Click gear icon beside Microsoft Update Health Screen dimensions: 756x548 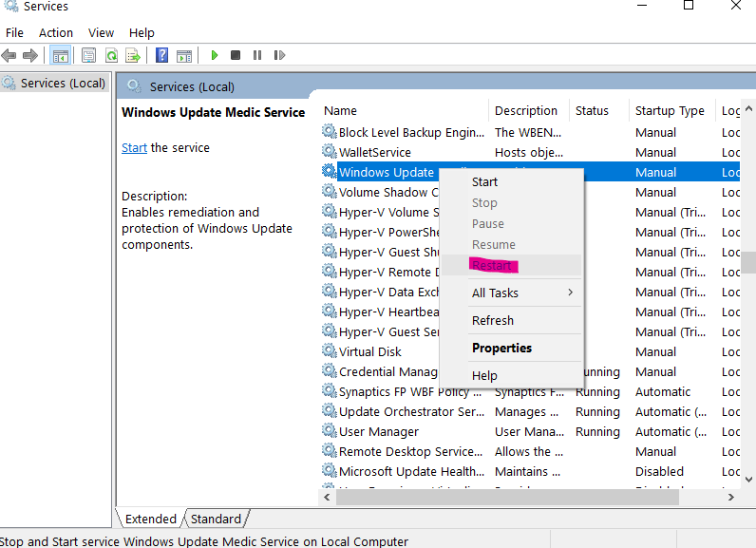tap(330, 470)
